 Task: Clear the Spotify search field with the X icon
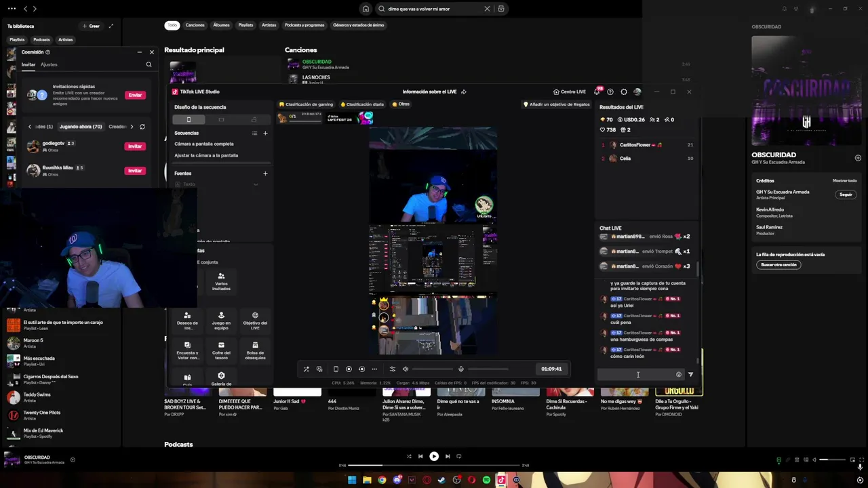coord(487,9)
